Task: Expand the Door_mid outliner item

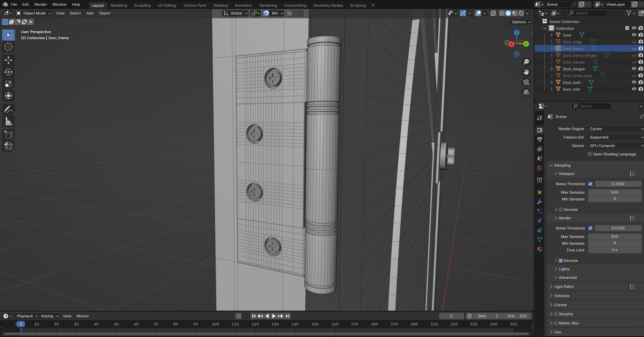Action: 551,89
